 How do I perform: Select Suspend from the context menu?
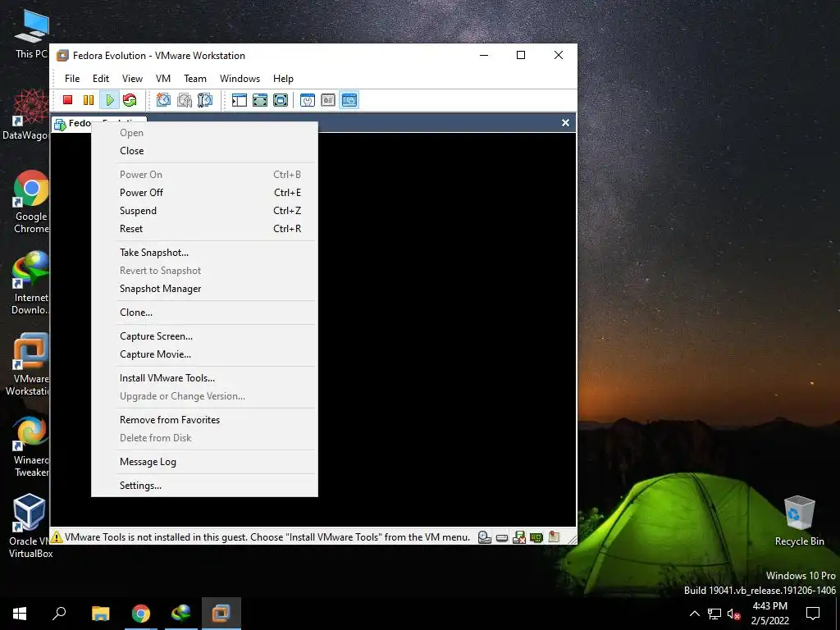(204, 211)
